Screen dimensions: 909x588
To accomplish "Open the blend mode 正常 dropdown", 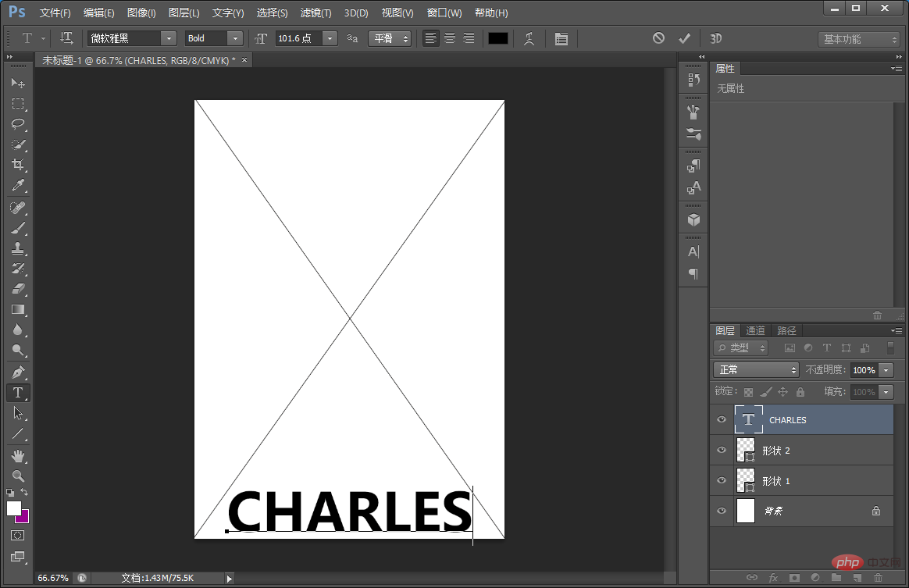I will tap(756, 370).
